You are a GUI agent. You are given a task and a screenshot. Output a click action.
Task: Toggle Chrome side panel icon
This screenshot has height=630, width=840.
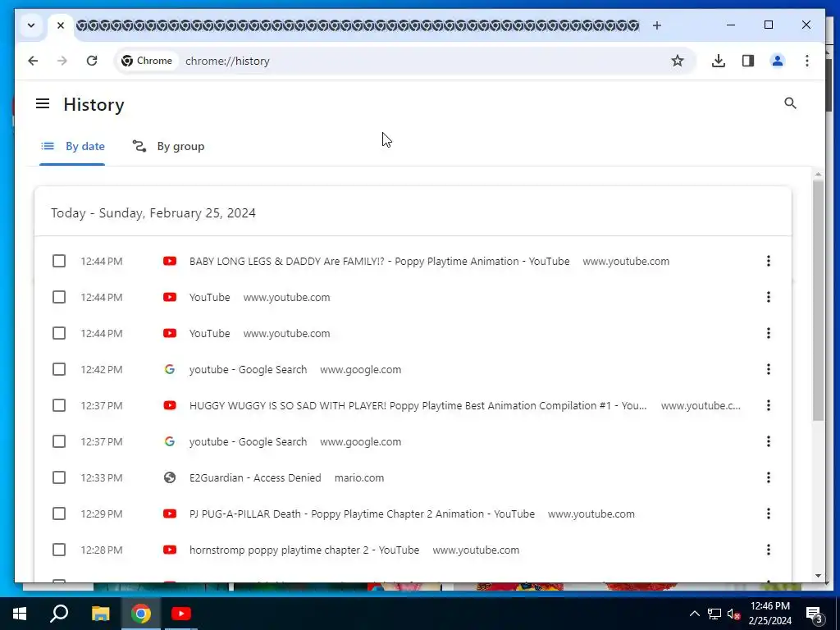coord(748,61)
